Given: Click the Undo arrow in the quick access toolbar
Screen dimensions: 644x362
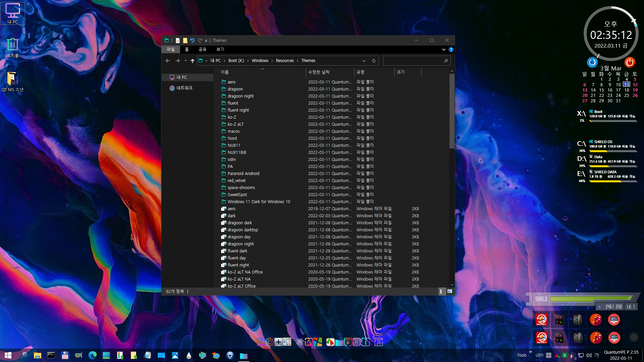Looking at the screenshot, I should coord(192,41).
